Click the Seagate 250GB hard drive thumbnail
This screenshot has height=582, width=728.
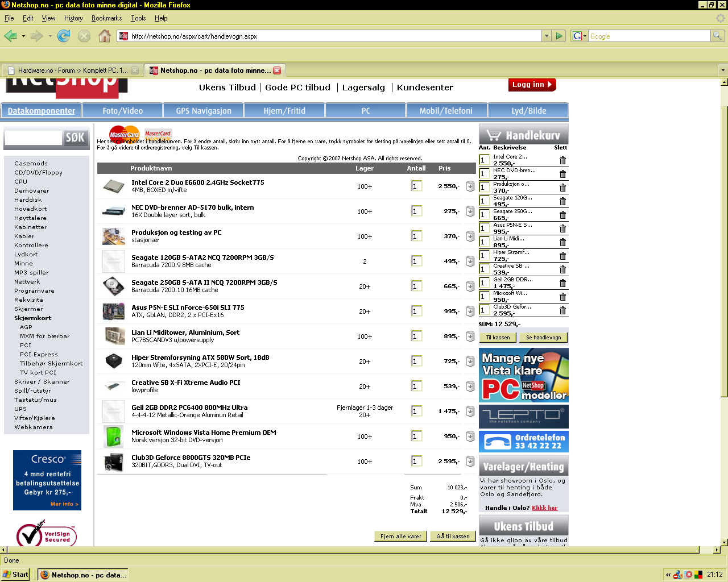tap(114, 286)
